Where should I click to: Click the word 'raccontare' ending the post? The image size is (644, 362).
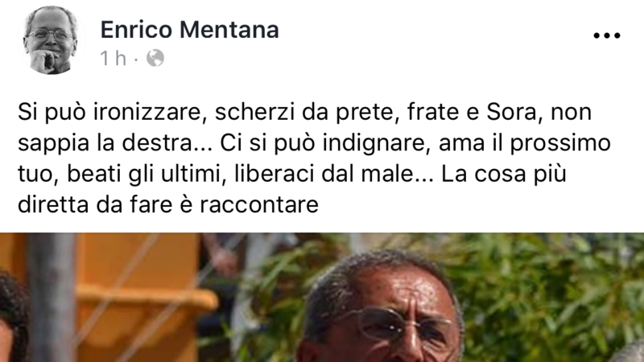(x=259, y=205)
